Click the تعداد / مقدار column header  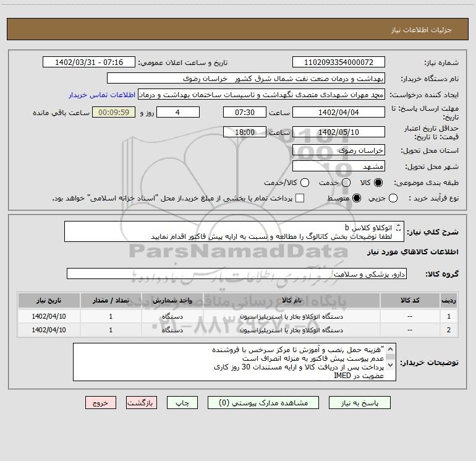(x=111, y=300)
